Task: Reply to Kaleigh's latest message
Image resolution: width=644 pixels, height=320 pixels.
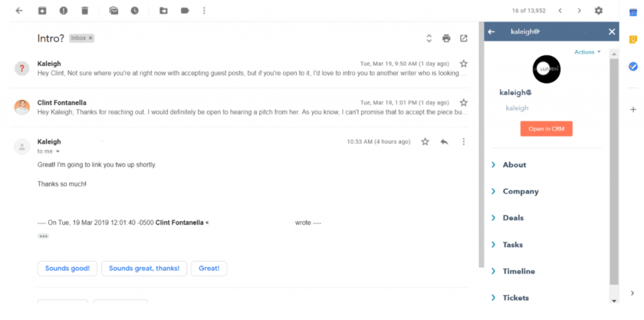Action: [x=444, y=141]
